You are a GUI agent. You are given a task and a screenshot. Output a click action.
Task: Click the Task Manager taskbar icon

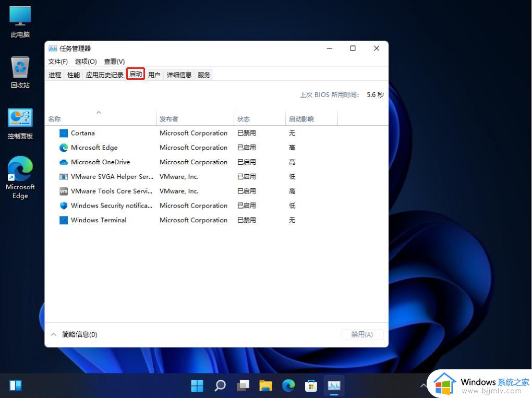(x=334, y=385)
